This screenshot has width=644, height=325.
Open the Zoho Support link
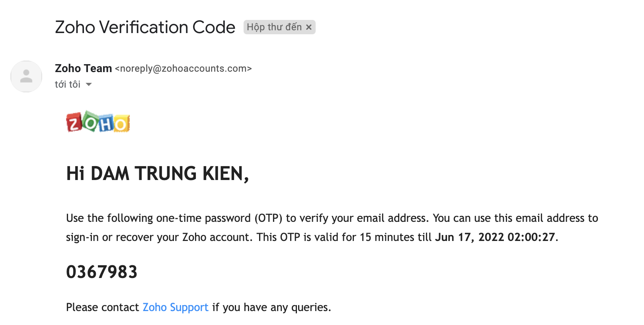coord(176,307)
